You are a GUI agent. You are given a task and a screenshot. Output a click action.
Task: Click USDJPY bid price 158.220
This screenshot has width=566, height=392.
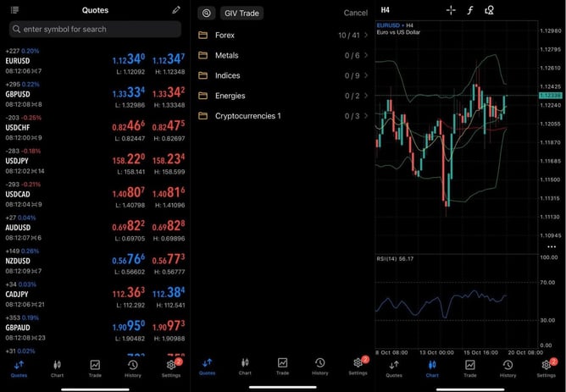(129, 159)
